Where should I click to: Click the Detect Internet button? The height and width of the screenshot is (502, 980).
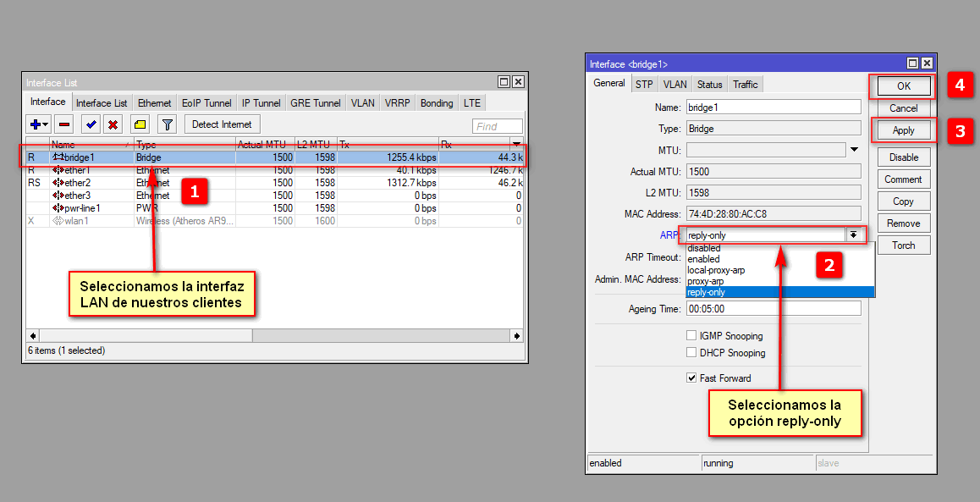tap(222, 124)
